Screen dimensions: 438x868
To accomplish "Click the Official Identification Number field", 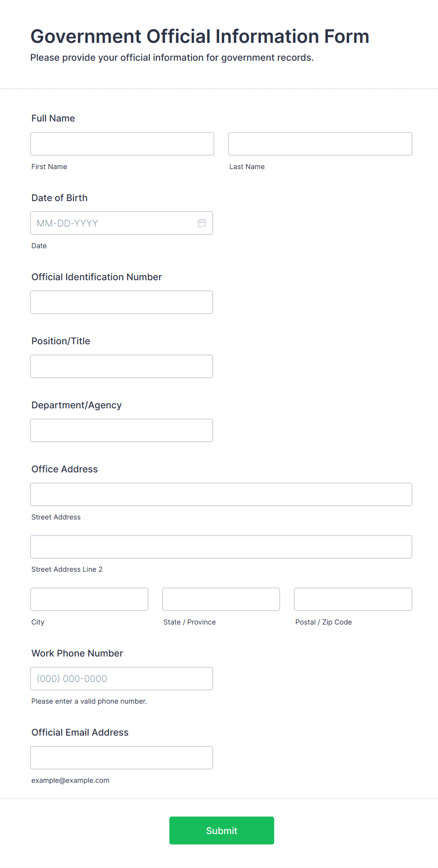I will click(122, 302).
